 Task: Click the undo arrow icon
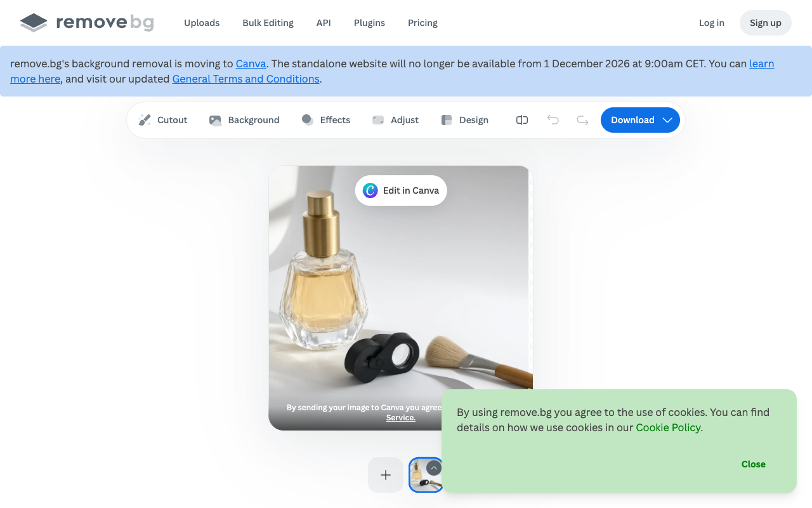pos(553,120)
